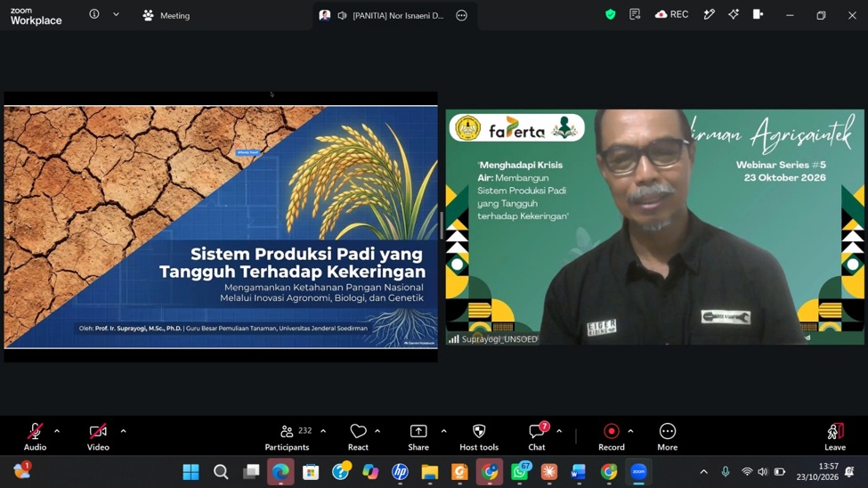This screenshot has height=488, width=868.
Task: Open WhatsApp with 67 badge
Action: click(x=519, y=472)
